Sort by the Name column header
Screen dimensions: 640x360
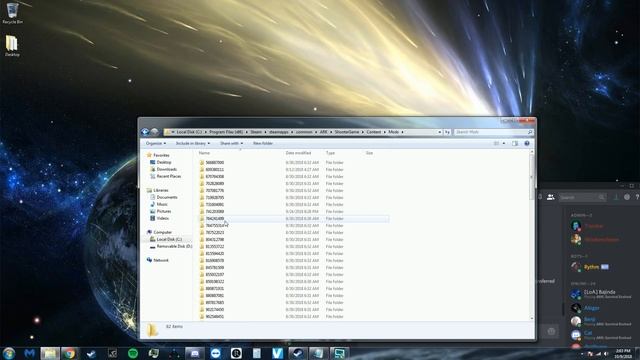(x=204, y=153)
